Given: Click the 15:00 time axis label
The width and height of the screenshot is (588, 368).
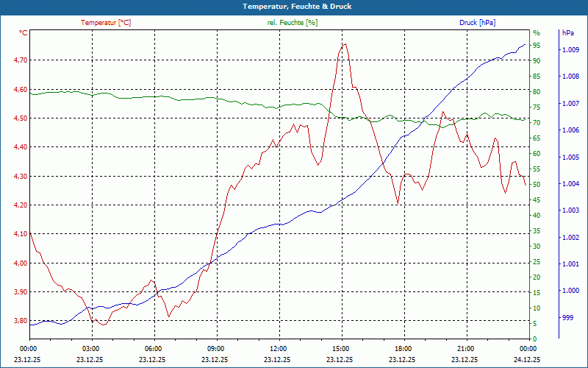Looking at the screenshot, I should coord(340,349).
